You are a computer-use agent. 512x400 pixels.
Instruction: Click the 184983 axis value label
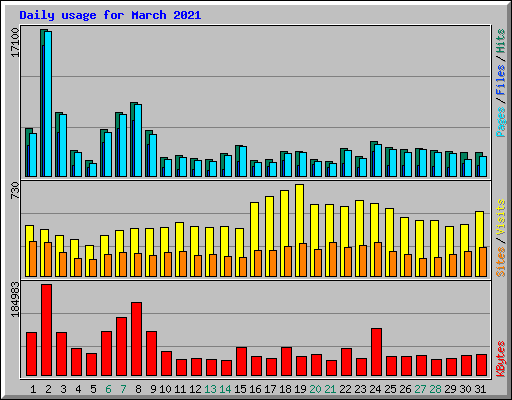point(15,299)
